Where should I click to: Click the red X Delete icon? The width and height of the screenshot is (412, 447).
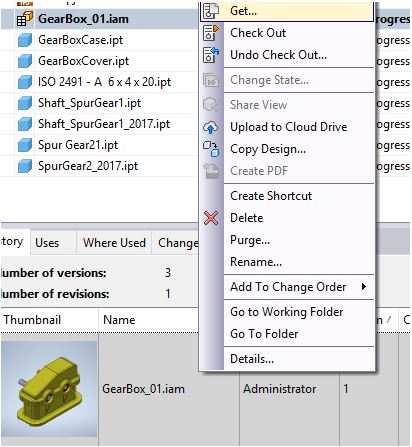211,218
